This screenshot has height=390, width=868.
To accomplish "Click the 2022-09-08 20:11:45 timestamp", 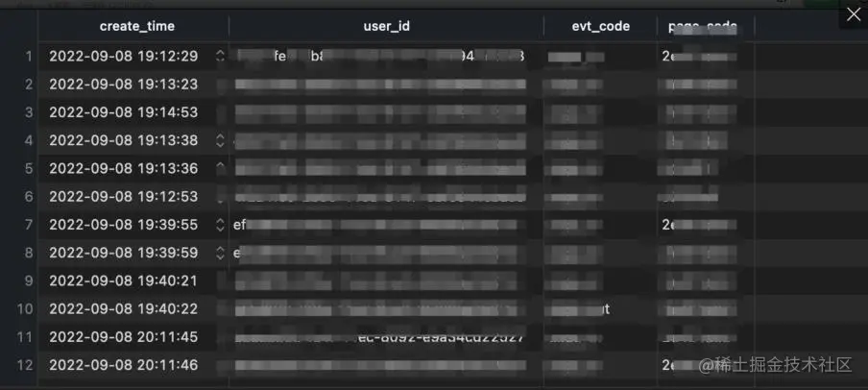I will (x=124, y=337).
